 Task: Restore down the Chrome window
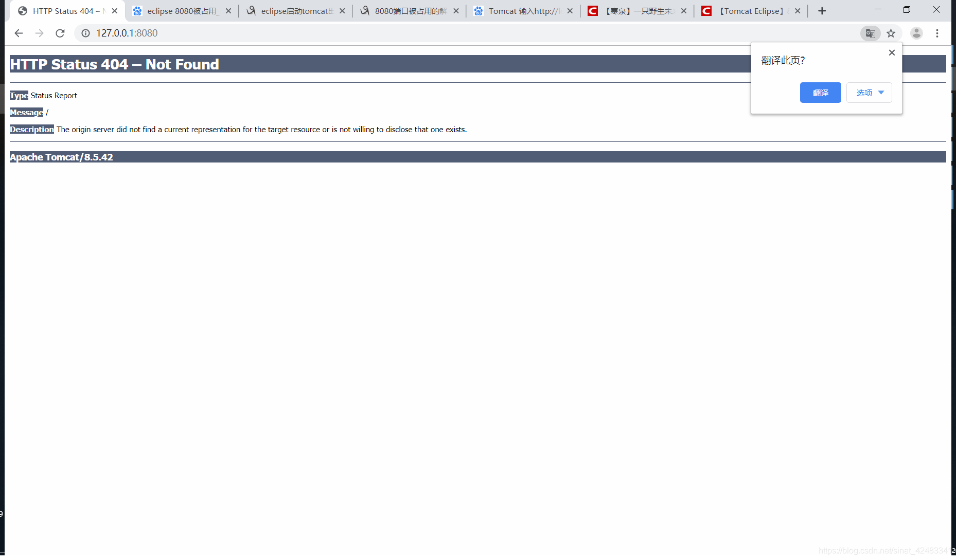[x=907, y=9]
